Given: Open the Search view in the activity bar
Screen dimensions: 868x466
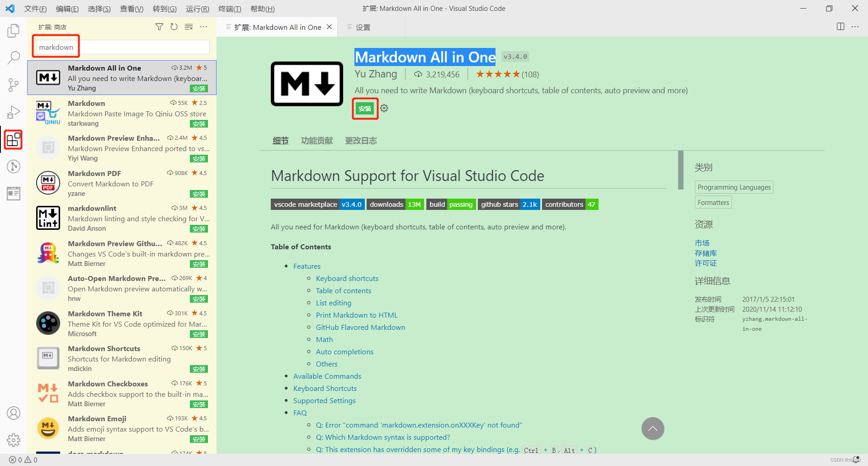Looking at the screenshot, I should (14, 57).
